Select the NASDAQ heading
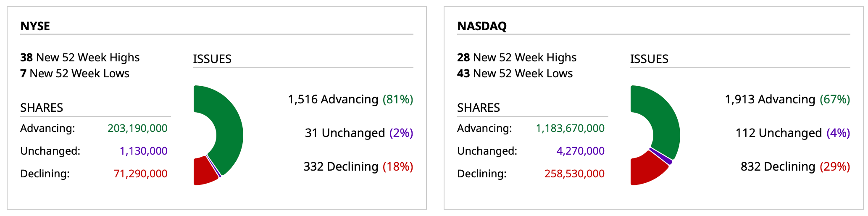The width and height of the screenshot is (868, 216). (x=482, y=26)
